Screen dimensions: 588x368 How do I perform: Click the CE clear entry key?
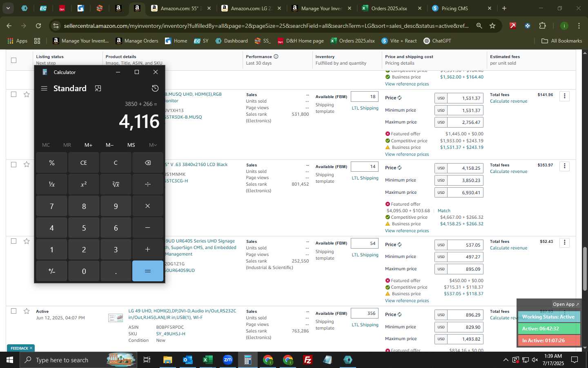(84, 163)
